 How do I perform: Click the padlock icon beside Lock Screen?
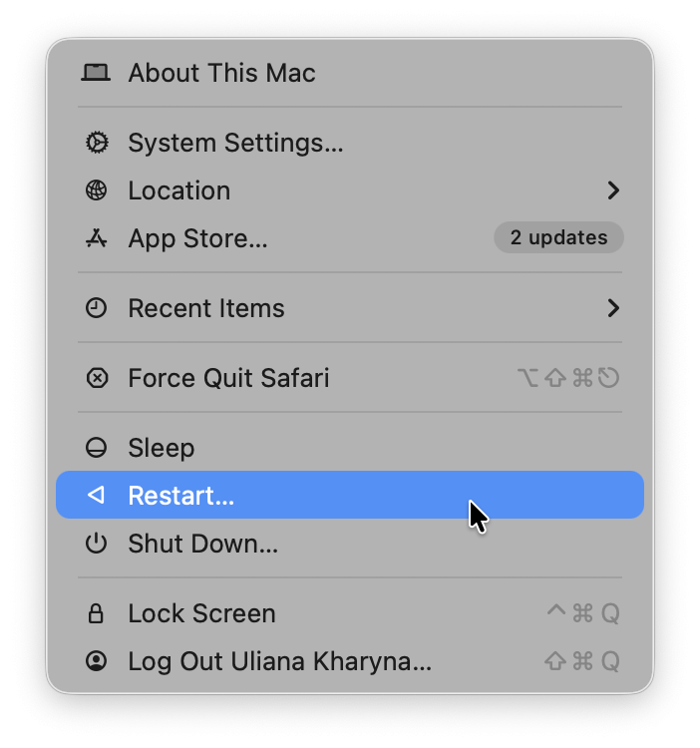96,613
